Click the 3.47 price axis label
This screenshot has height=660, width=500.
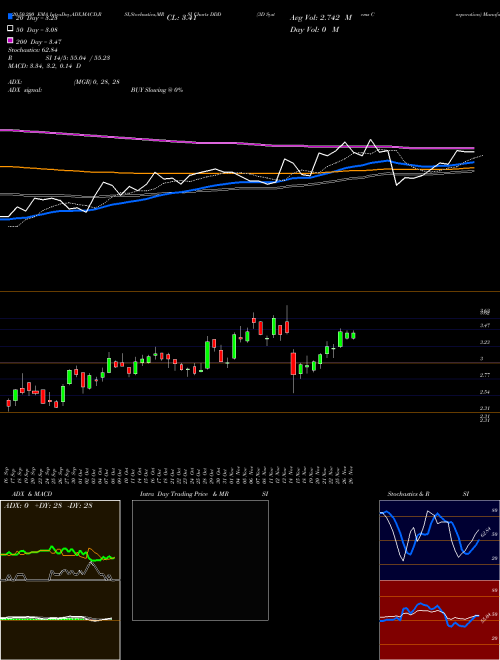[x=485, y=325]
